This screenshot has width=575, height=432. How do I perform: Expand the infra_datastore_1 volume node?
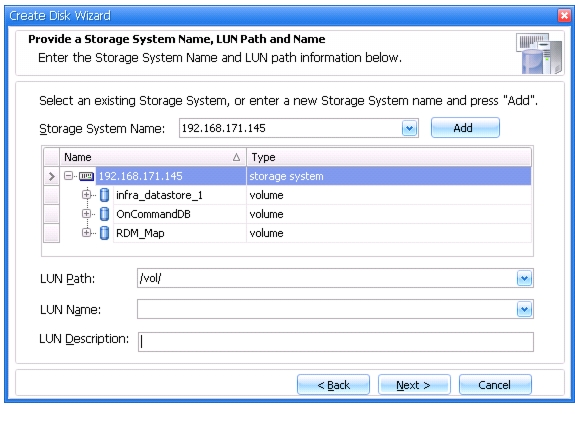tap(86, 194)
